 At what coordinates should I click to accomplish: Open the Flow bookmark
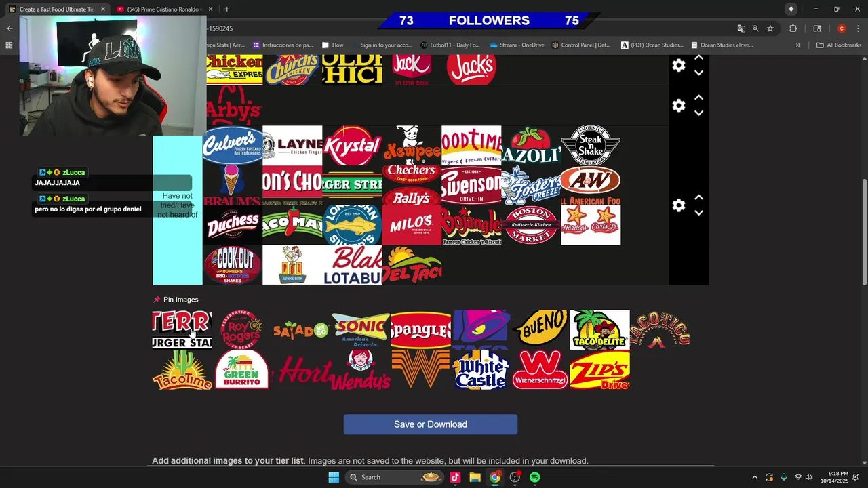pyautogui.click(x=332, y=45)
